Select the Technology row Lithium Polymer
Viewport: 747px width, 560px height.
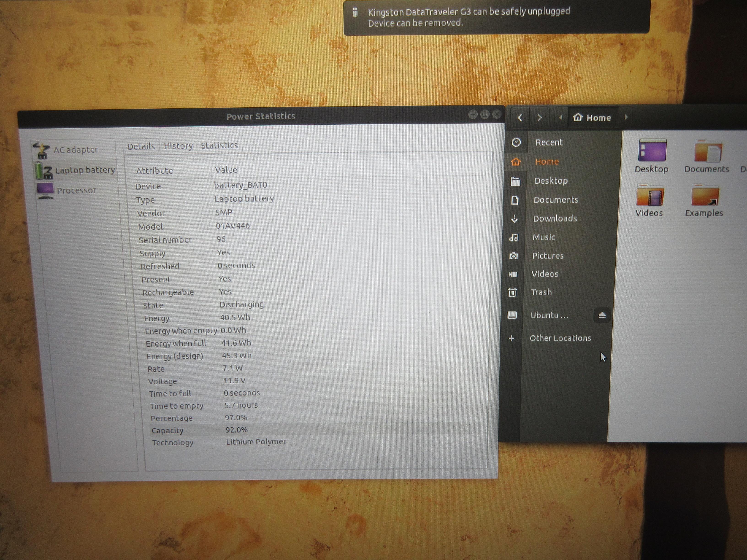[316, 442]
